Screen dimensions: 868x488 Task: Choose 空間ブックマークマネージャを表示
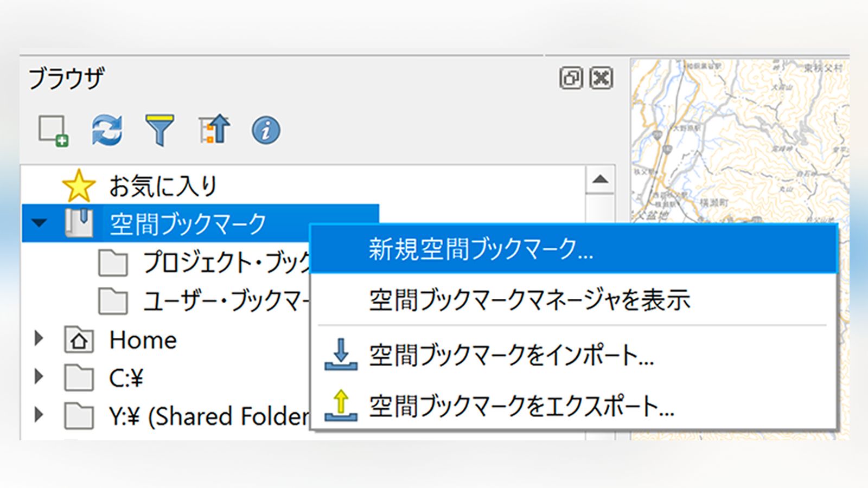click(575, 299)
